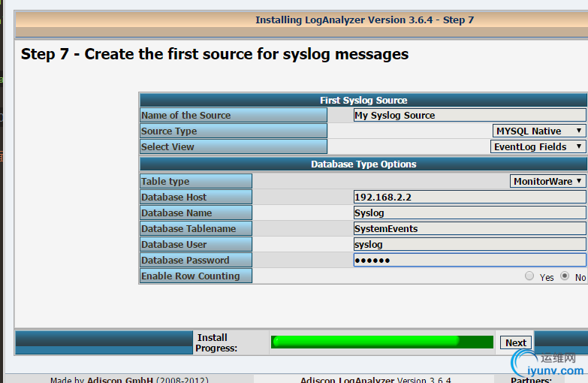
Task: Click the 'Database Name' label
Action: (x=176, y=213)
